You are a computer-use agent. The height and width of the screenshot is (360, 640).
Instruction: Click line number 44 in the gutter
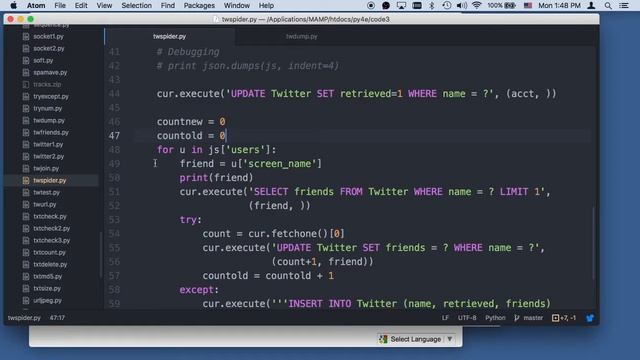[114, 93]
